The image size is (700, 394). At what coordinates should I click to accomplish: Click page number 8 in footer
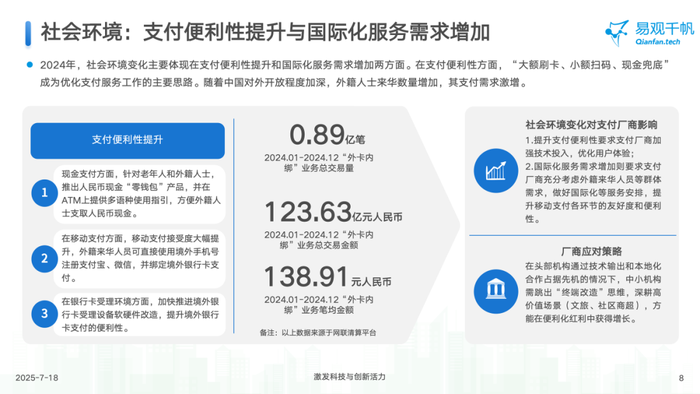[x=681, y=378]
